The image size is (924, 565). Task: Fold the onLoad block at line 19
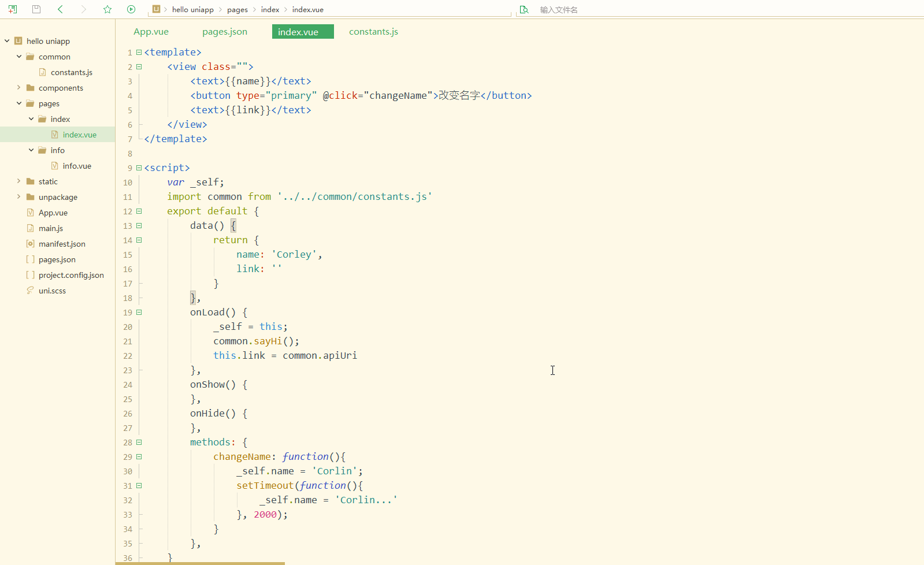tap(139, 312)
